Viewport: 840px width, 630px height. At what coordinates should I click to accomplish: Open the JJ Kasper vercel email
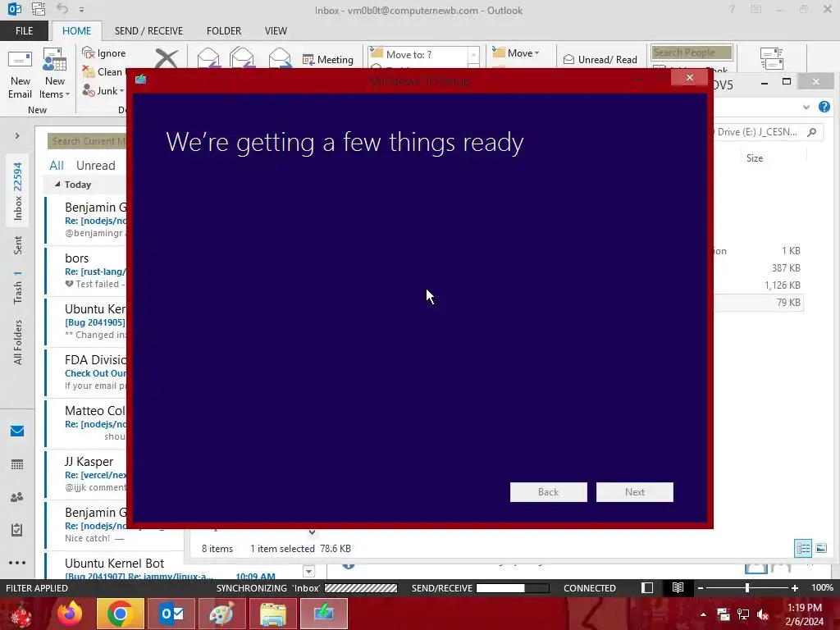[87, 474]
